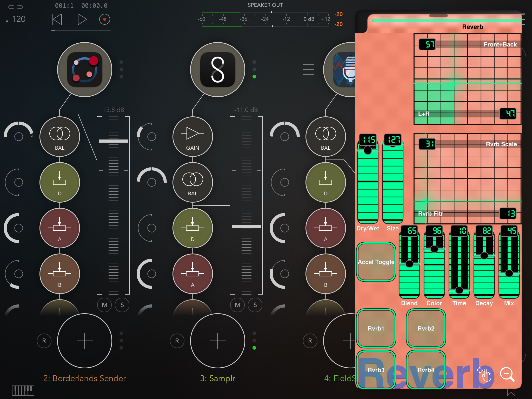Image resolution: width=532 pixels, height=399 pixels.
Task: Click the Dry/Wet slider
Action: [x=368, y=182]
